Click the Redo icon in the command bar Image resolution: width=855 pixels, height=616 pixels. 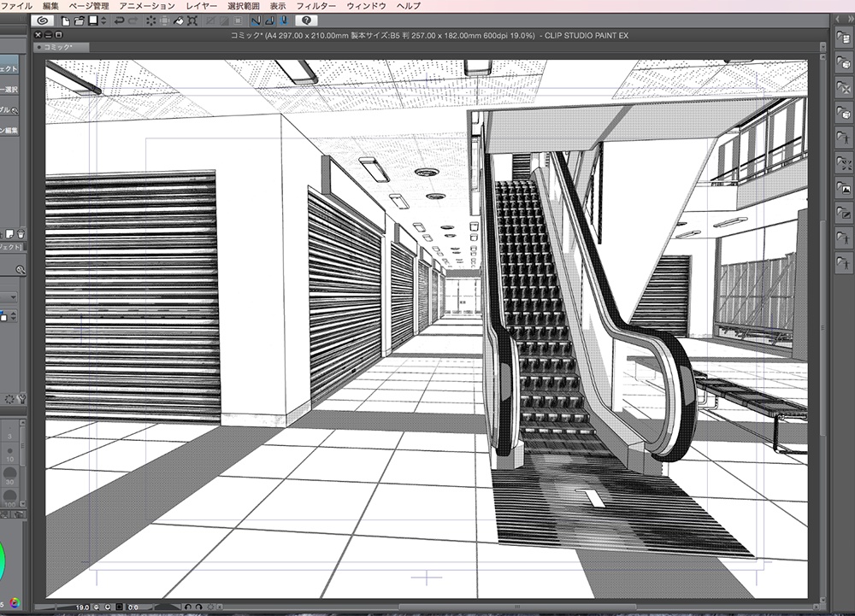pos(134,21)
